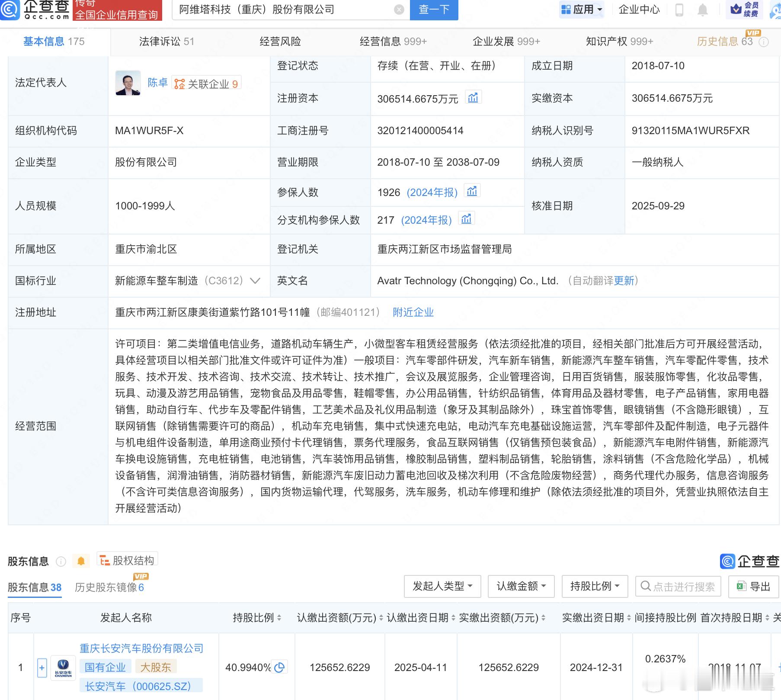Open the 认缴金额 filter dropdown
Viewport: 781px width, 700px height.
coord(521,586)
